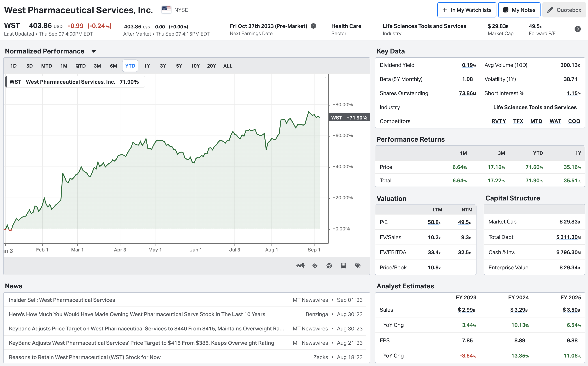Click the US flag icon near NYSE

166,10
